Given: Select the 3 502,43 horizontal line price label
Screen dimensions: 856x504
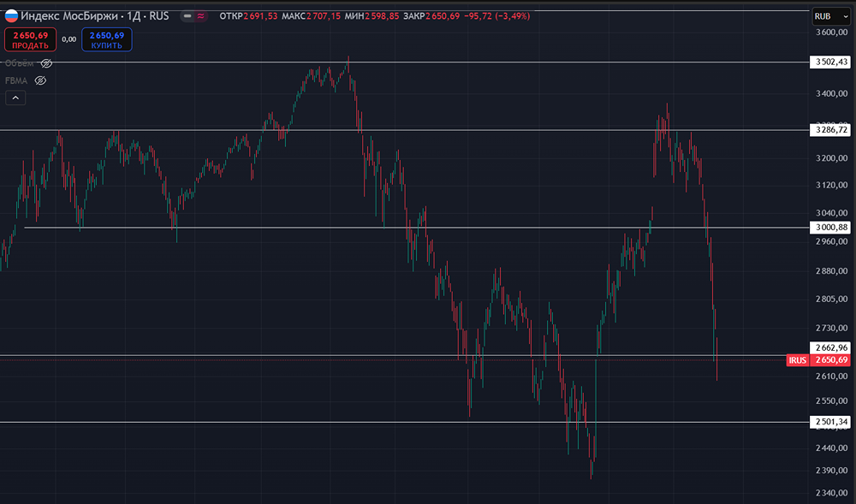Looking at the screenshot, I should point(829,62).
